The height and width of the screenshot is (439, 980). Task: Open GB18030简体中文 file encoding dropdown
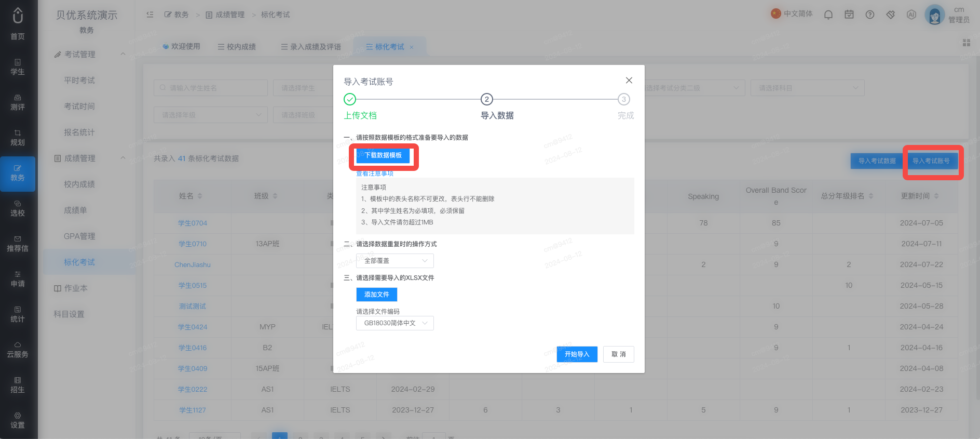(395, 323)
